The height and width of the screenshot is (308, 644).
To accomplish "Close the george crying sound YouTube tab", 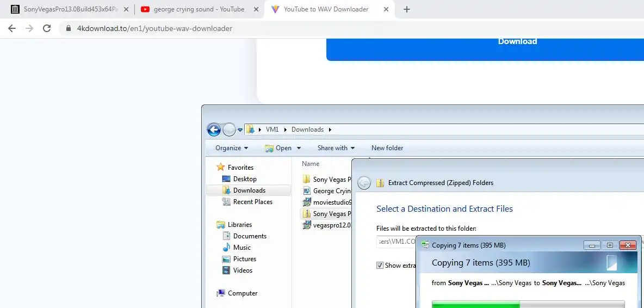I will pos(256,9).
